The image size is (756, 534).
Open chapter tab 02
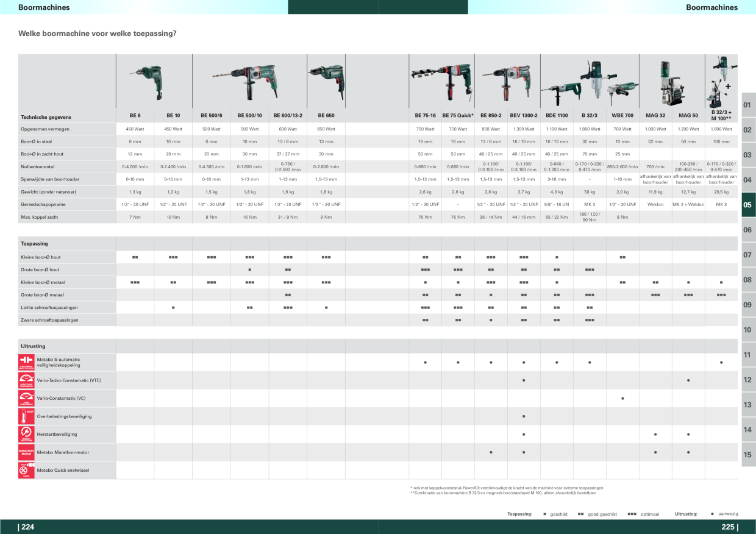click(x=749, y=130)
